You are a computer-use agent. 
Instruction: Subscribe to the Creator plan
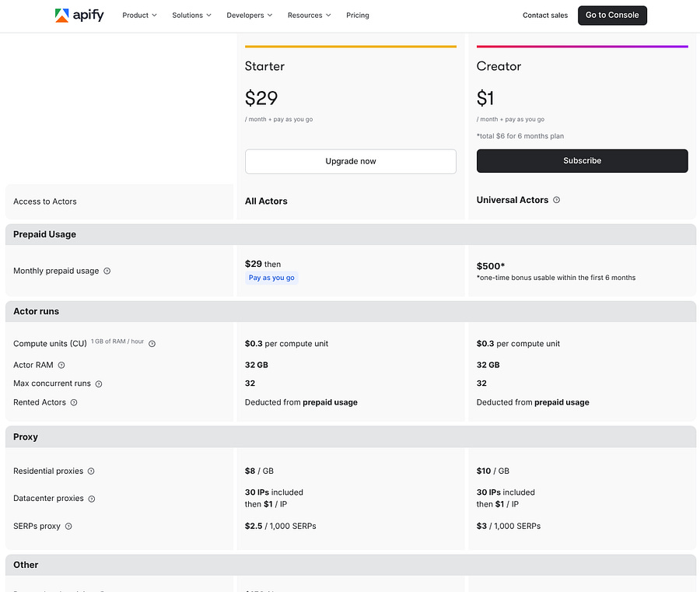tap(582, 161)
